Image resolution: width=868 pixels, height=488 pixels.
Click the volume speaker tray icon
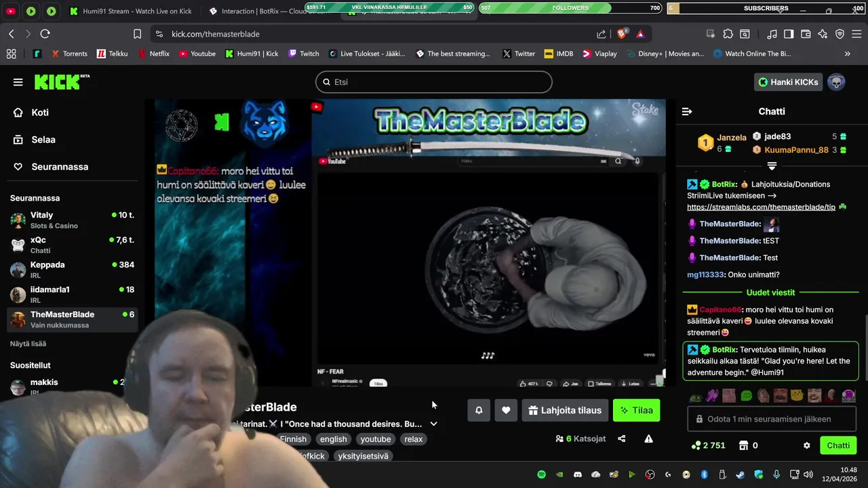click(x=808, y=474)
